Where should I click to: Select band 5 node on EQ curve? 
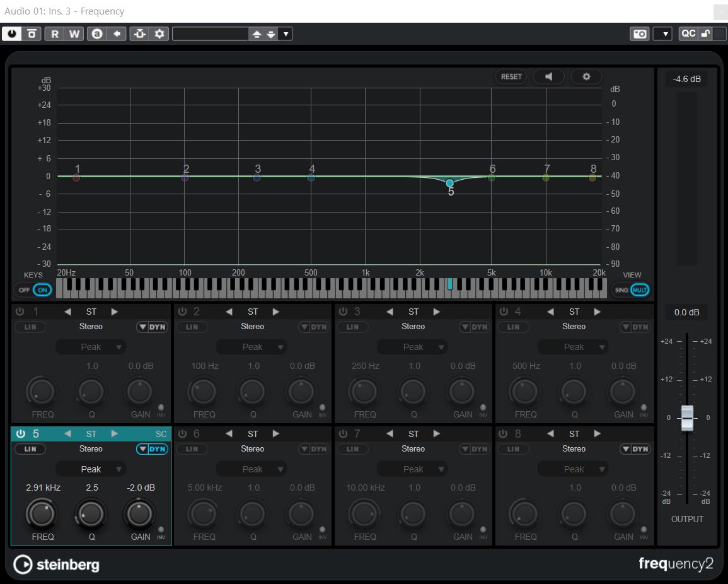click(449, 183)
